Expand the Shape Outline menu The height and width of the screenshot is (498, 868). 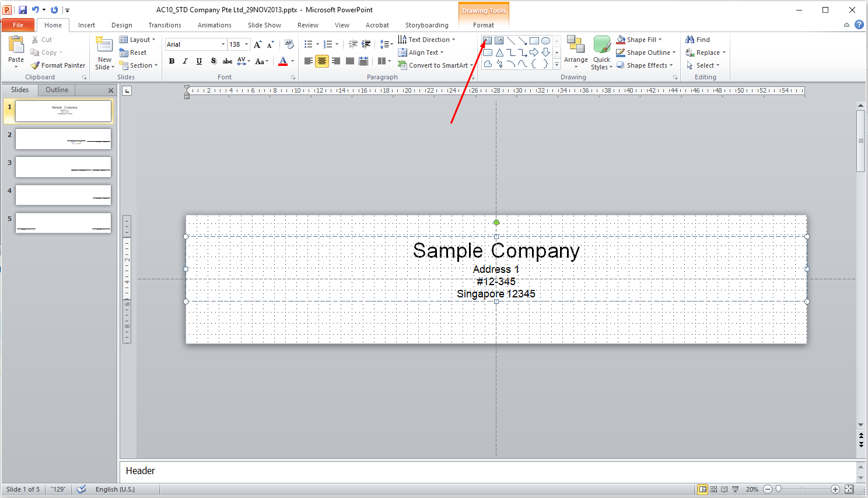click(x=646, y=52)
